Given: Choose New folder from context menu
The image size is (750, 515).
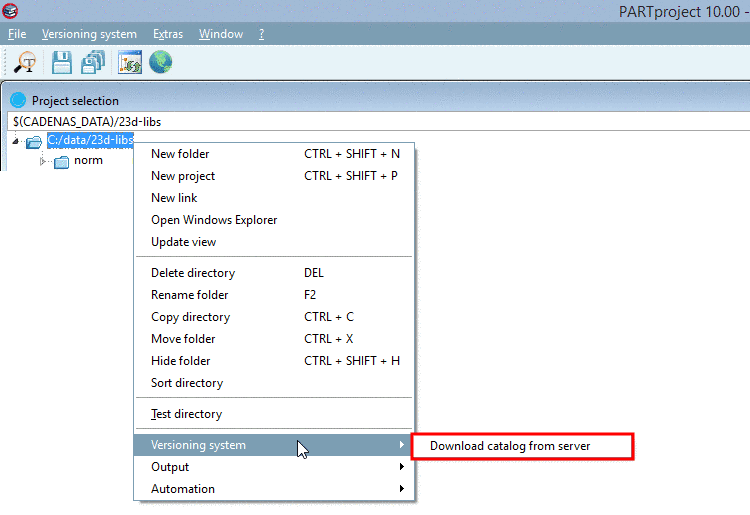Looking at the screenshot, I should 274,154.
